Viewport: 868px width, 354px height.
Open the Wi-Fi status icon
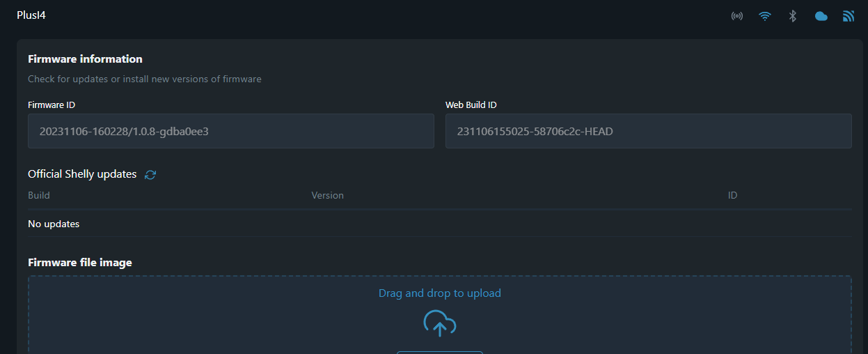[x=765, y=16]
